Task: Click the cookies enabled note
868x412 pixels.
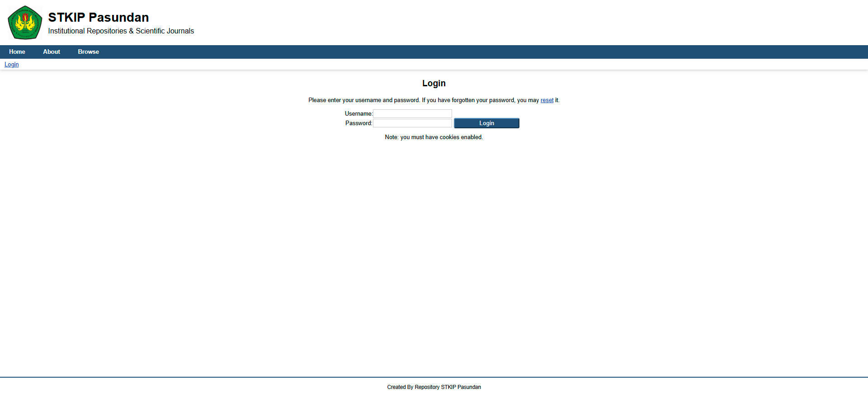Action: tap(434, 137)
